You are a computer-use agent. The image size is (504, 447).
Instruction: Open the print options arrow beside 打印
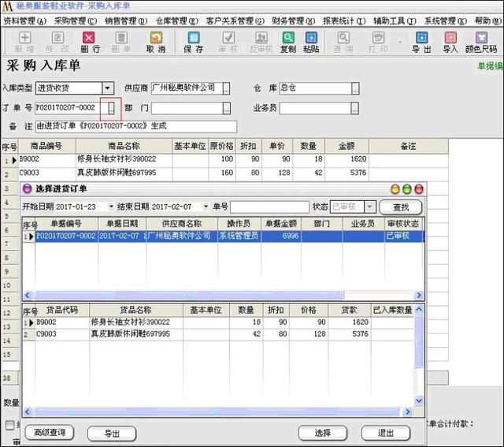400,42
